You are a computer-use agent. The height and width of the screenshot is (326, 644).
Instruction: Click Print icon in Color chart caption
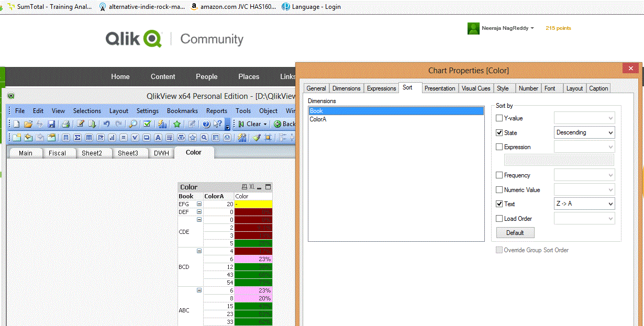[x=244, y=187]
